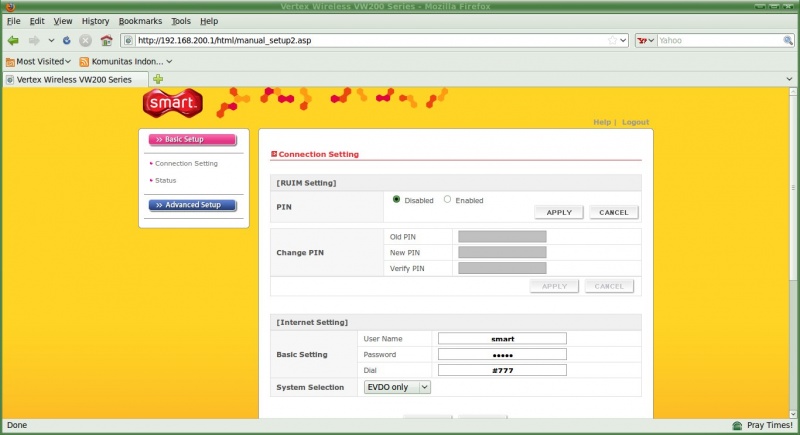Select the Disabled PIN radio button
Image resolution: width=800 pixels, height=435 pixels.
click(x=397, y=200)
